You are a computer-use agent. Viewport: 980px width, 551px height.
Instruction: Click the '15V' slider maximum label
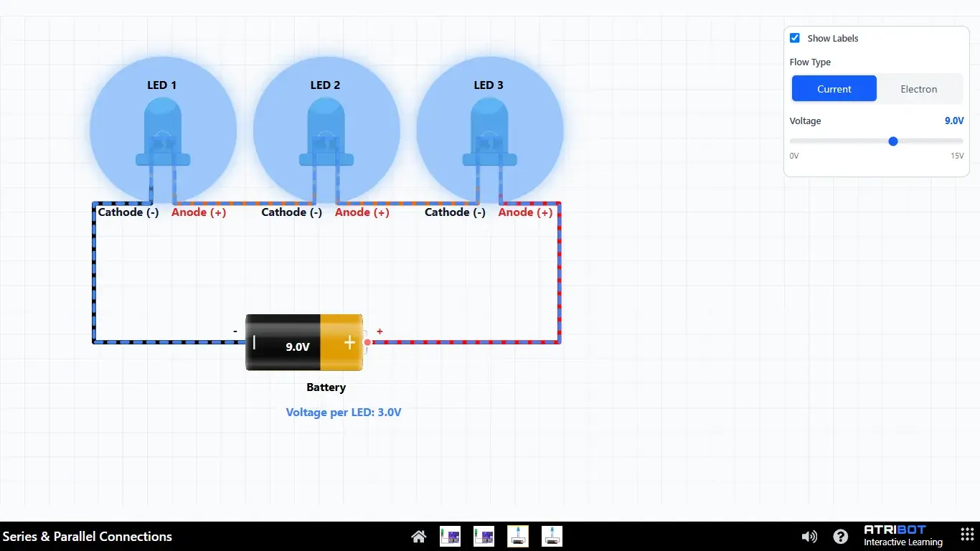(x=957, y=156)
